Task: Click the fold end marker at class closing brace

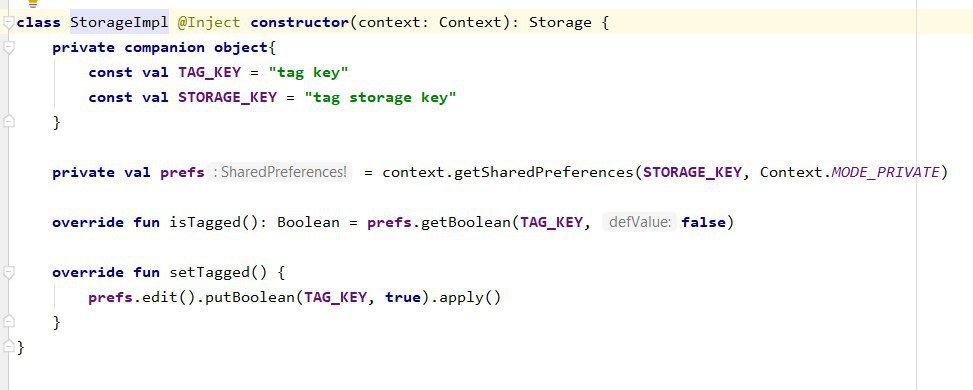Action: [x=8, y=345]
